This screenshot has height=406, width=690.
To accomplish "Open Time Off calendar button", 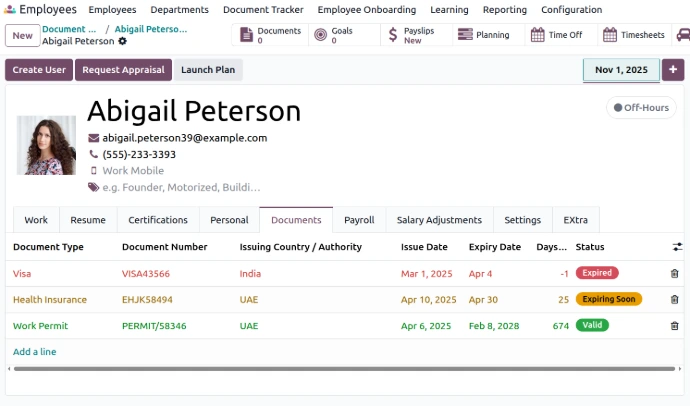I will coord(557,35).
